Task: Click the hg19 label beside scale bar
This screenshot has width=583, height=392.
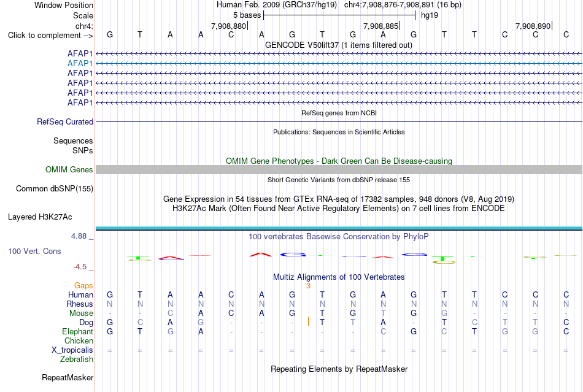Action: tap(430, 15)
